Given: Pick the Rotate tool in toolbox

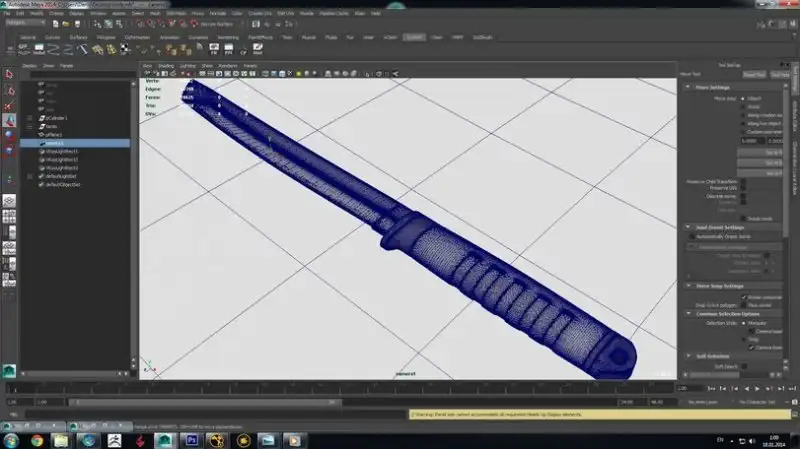Looking at the screenshot, I should click(x=9, y=136).
